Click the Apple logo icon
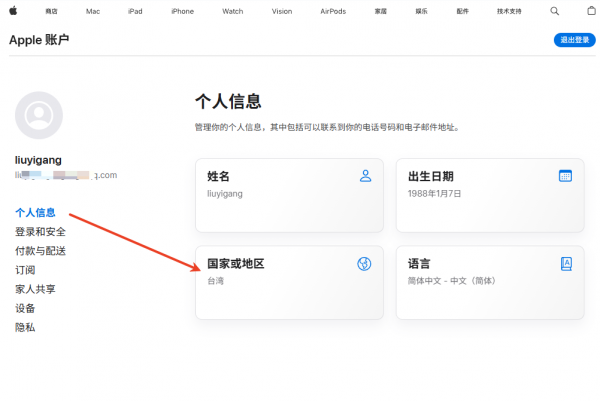 coord(13,11)
